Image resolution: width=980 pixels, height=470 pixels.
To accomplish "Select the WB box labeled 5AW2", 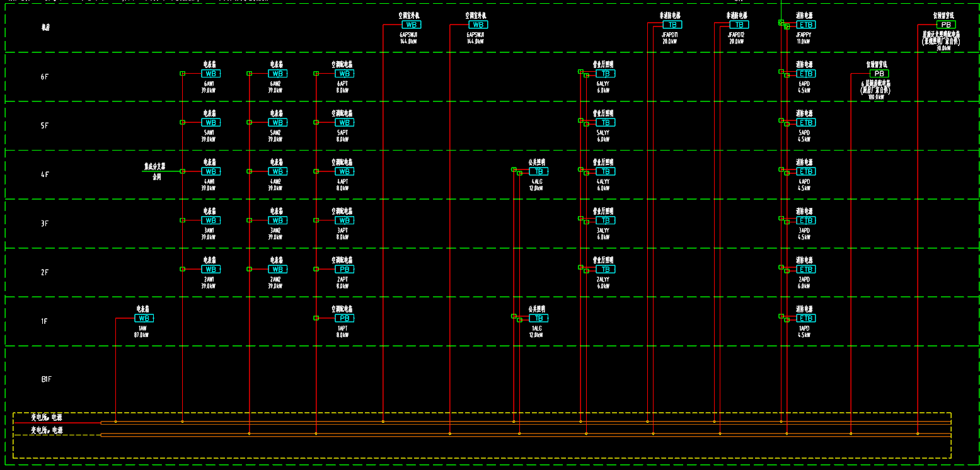I will coord(278,122).
